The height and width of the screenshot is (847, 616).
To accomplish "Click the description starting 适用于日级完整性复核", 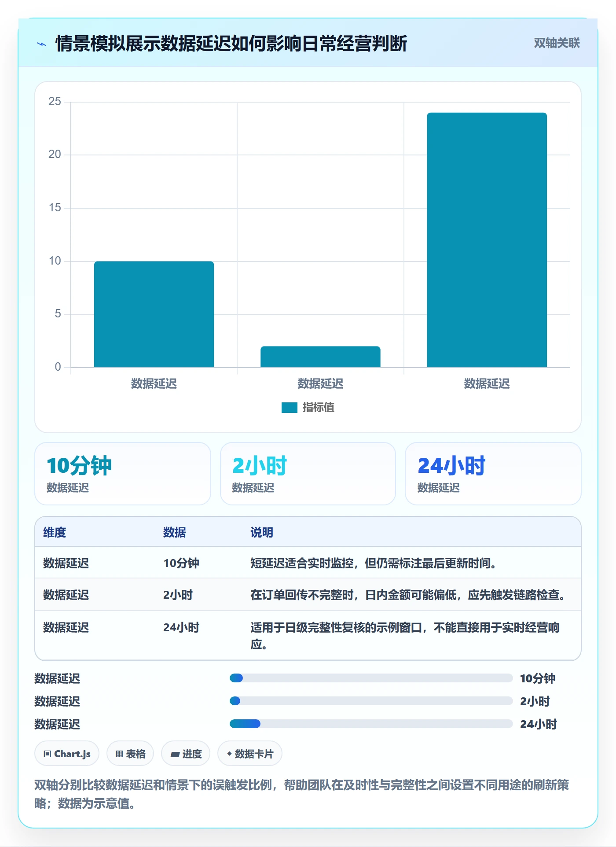I will click(x=405, y=636).
